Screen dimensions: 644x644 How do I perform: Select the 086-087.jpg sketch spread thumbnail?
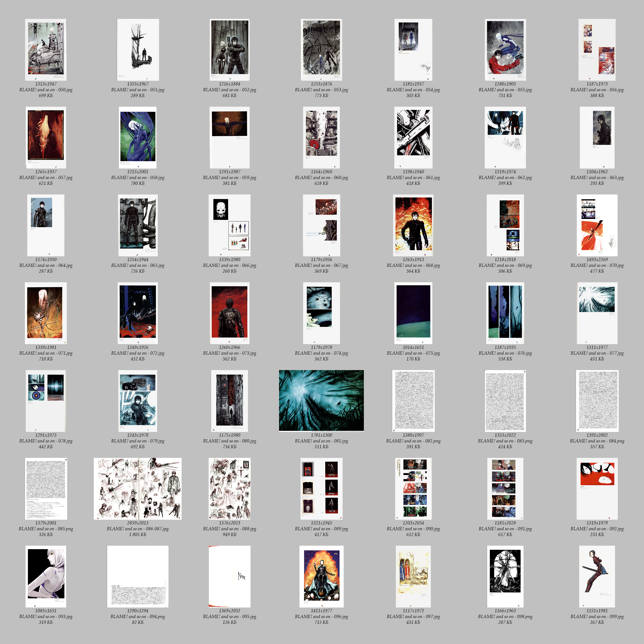[138, 489]
